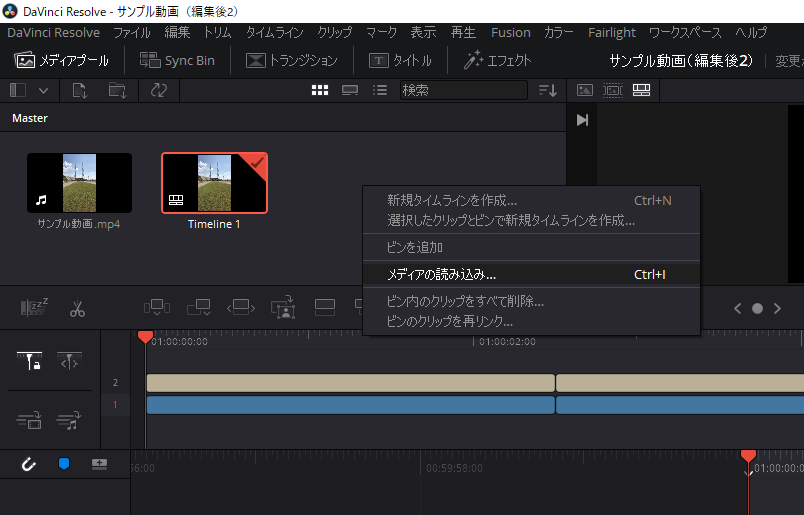Choose メディアの読み込み... from context menu
The height and width of the screenshot is (515, 804).
(x=531, y=274)
